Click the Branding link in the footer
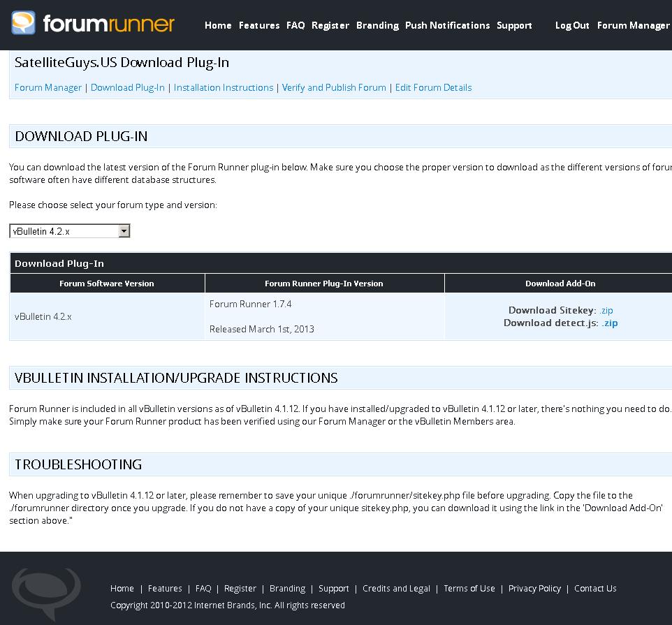This screenshot has width=672, height=625. click(288, 589)
